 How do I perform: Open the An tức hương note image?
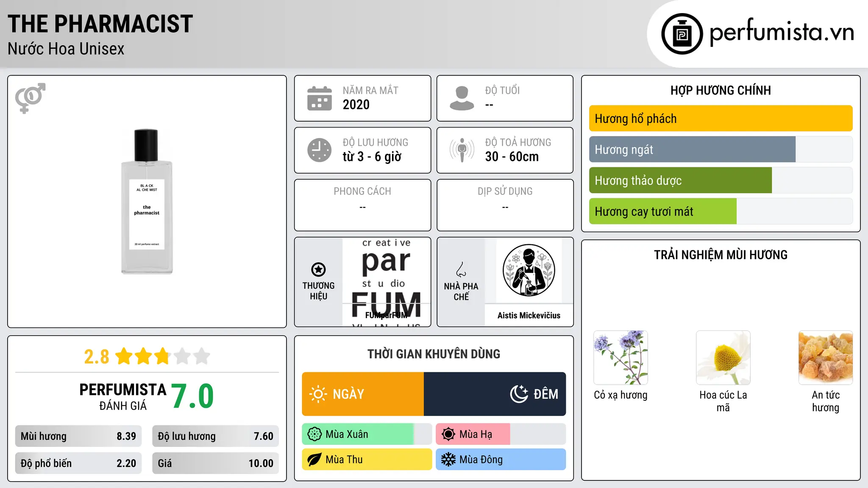[x=826, y=358]
